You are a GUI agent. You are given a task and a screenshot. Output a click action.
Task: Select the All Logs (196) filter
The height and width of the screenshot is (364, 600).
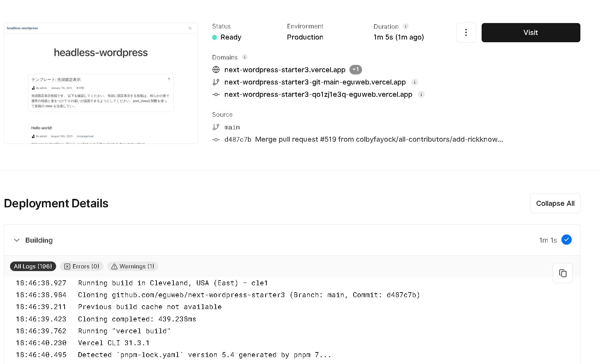pos(33,266)
